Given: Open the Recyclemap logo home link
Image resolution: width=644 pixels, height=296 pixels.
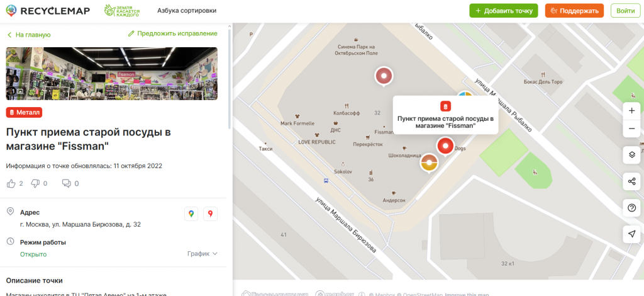Looking at the screenshot, I should (x=48, y=11).
